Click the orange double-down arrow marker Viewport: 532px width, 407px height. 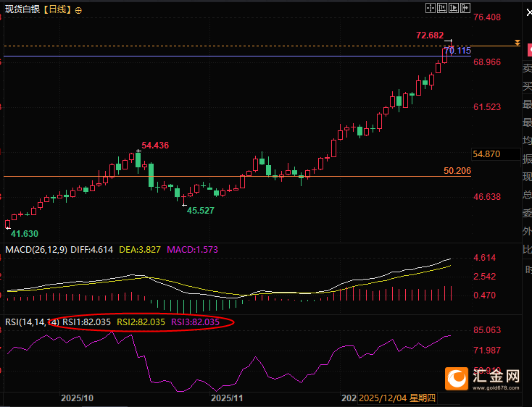[x=517, y=43]
